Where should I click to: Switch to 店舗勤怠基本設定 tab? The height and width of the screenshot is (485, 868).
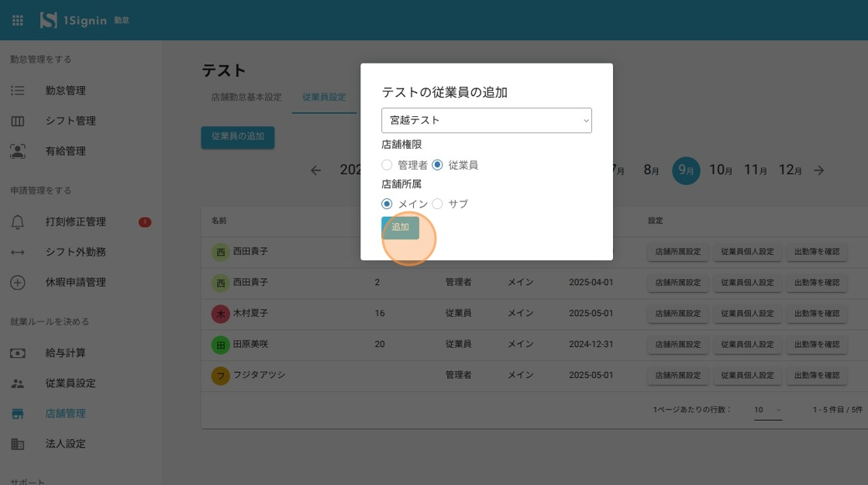pyautogui.click(x=246, y=97)
